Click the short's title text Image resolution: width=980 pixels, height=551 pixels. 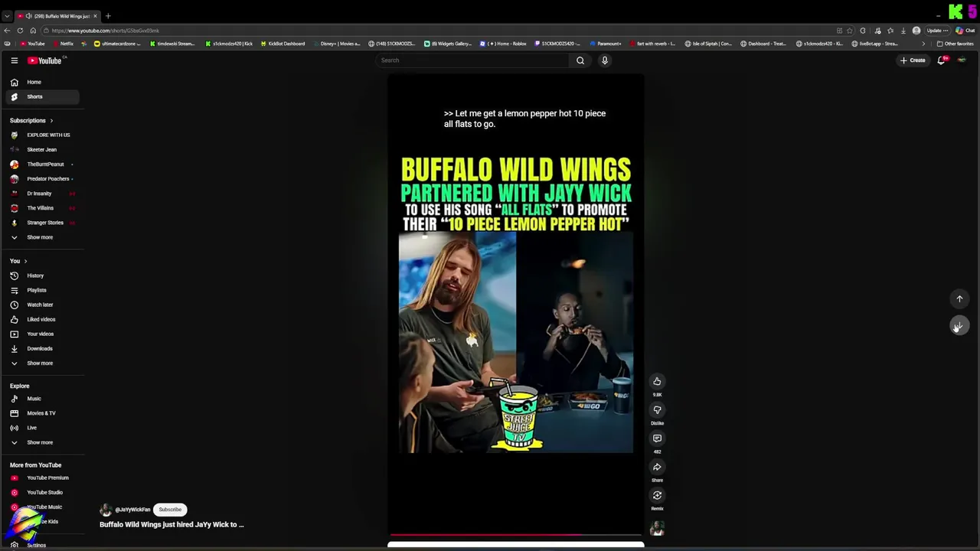171,524
